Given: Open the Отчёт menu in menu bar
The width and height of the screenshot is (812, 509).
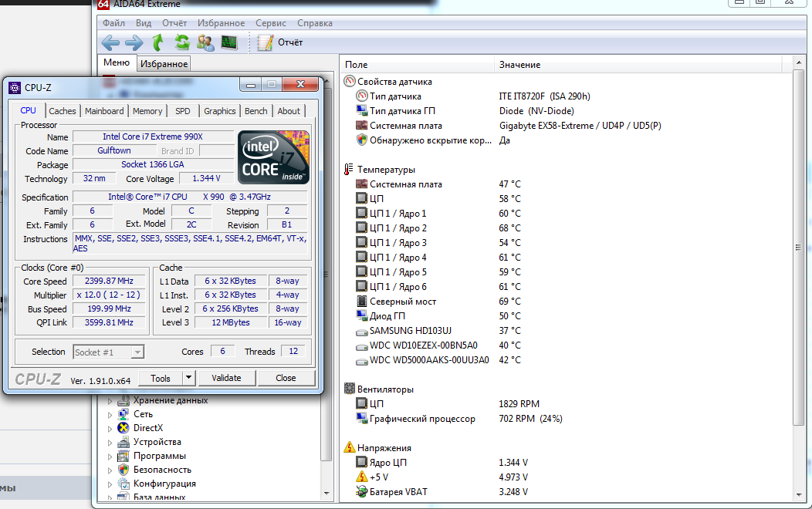Looking at the screenshot, I should [174, 23].
